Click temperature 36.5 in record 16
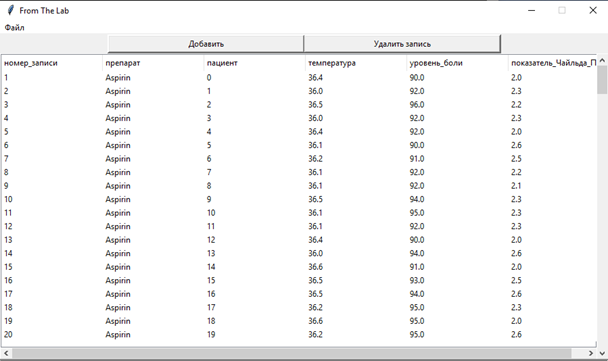This screenshot has width=608, height=361. pos(316,280)
